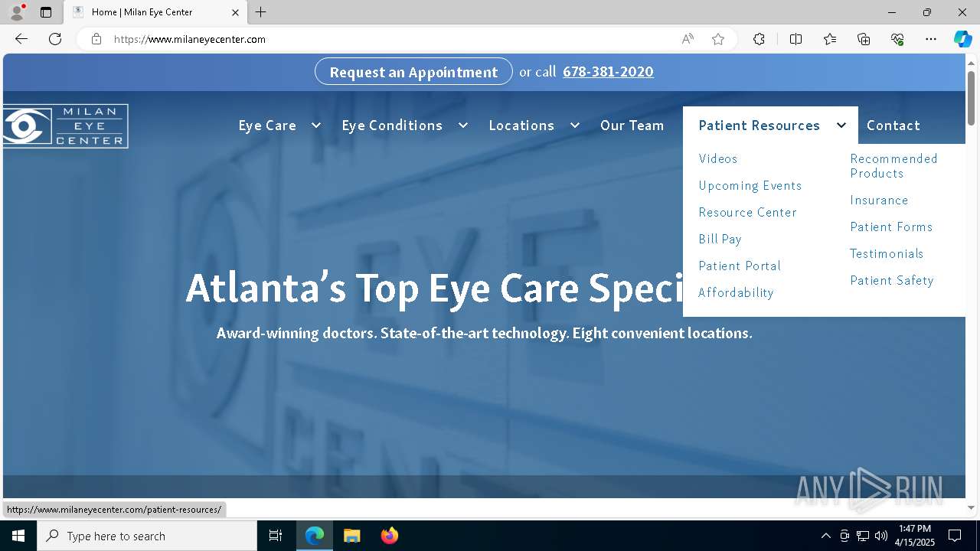Expand the Locations dropdown chevron
The height and width of the screenshot is (551, 980).
[x=574, y=126]
